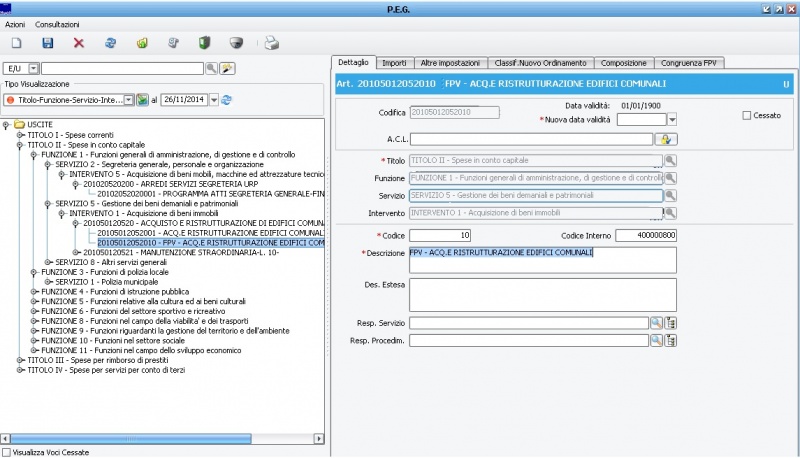Click the Save floppy disk icon
Screen dimensions: 800x458
tap(47, 43)
